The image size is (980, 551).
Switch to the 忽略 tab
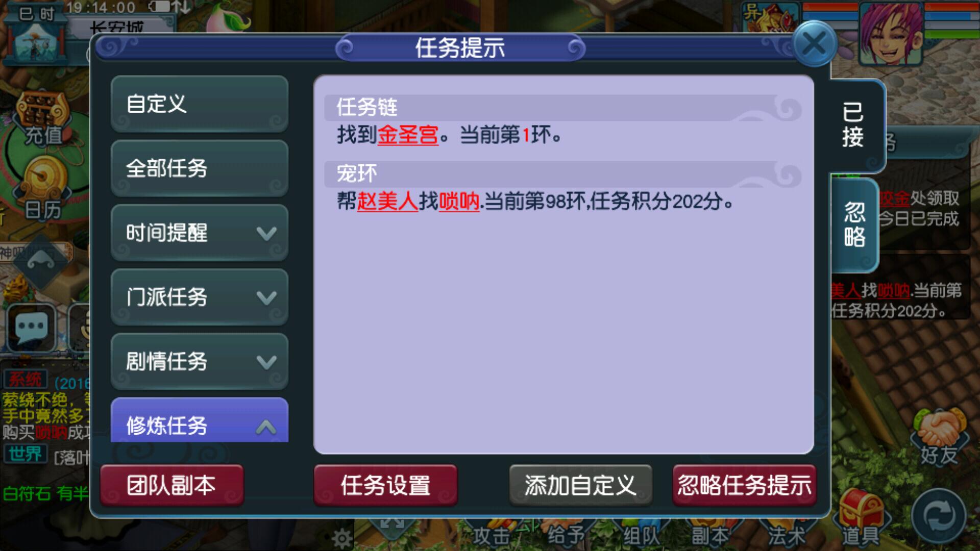854,224
